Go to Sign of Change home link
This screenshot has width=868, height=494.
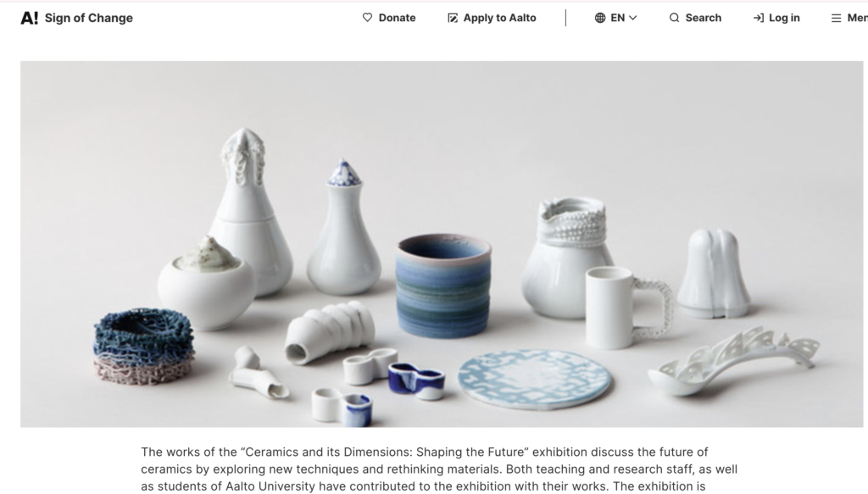(x=77, y=18)
